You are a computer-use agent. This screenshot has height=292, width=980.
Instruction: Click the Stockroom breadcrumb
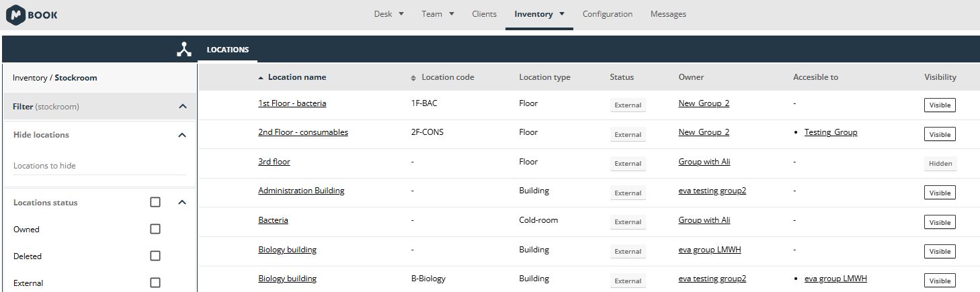[x=76, y=78]
